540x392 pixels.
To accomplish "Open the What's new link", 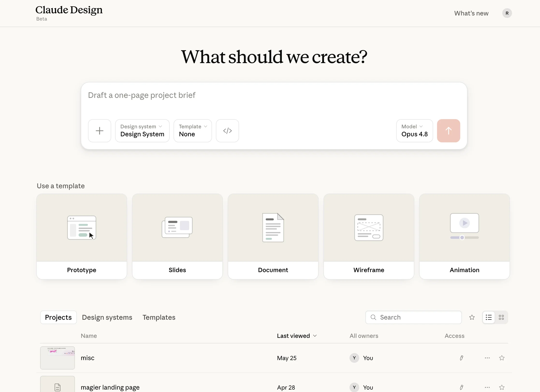I will pos(471,13).
